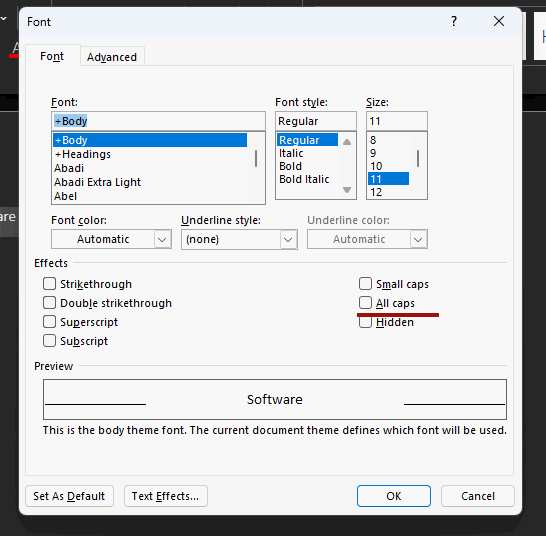The image size is (546, 536).
Task: Select font size 11 in list
Action: (388, 179)
